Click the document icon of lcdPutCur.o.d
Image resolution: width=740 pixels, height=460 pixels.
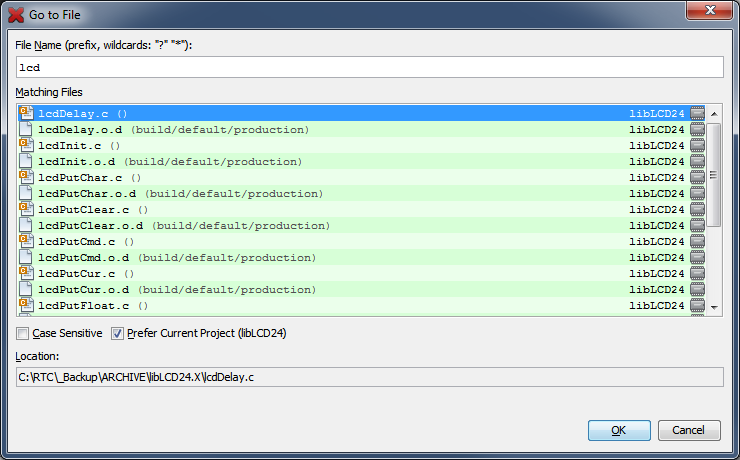(26, 290)
